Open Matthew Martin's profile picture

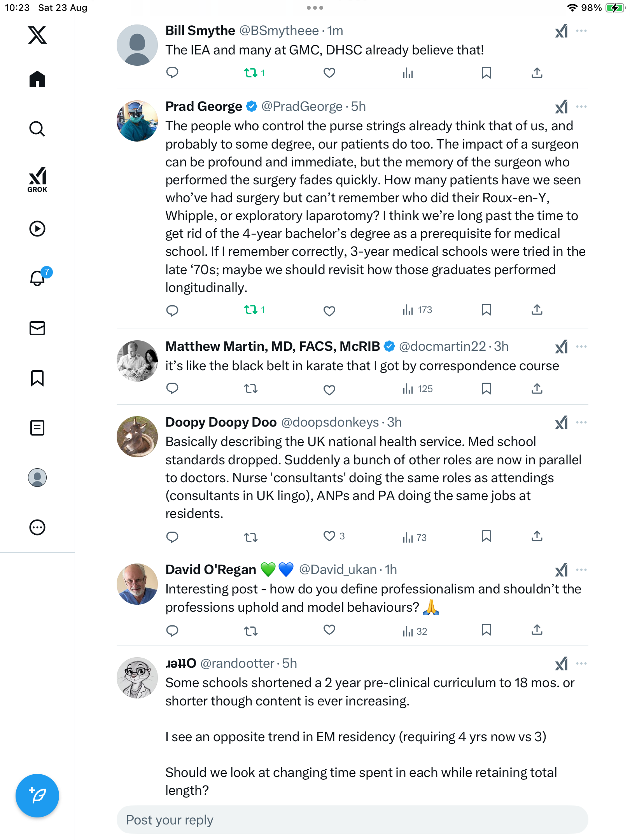pyautogui.click(x=137, y=361)
